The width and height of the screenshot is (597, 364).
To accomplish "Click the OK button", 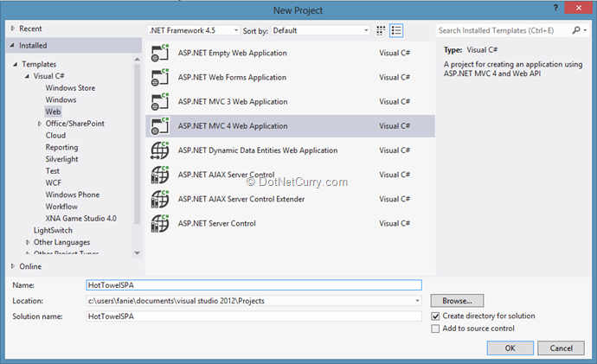I will pos(510,348).
